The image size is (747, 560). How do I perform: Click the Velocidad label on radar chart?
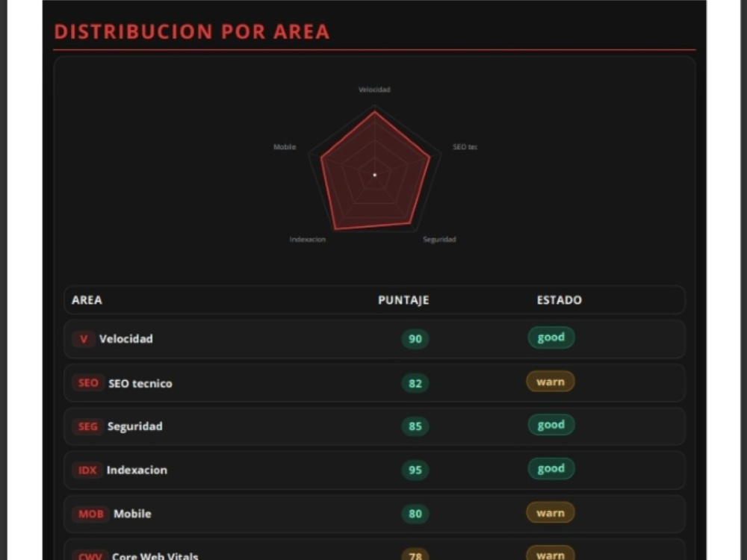[374, 90]
